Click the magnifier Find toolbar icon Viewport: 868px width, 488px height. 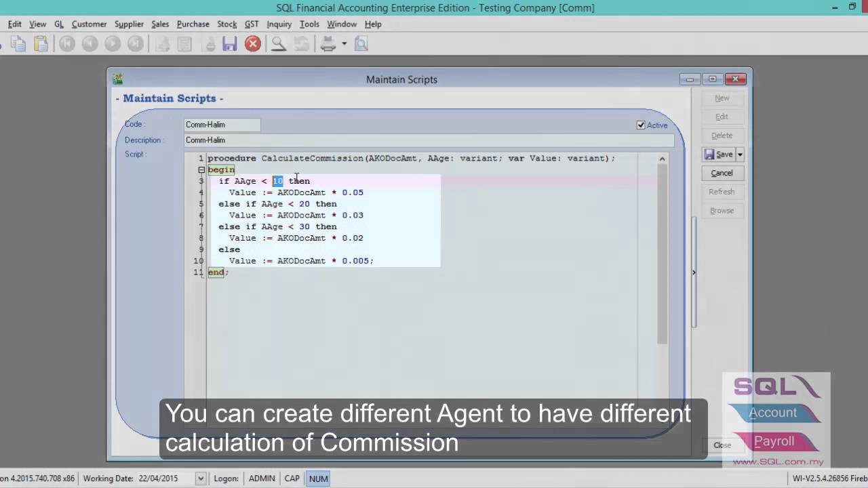click(278, 44)
